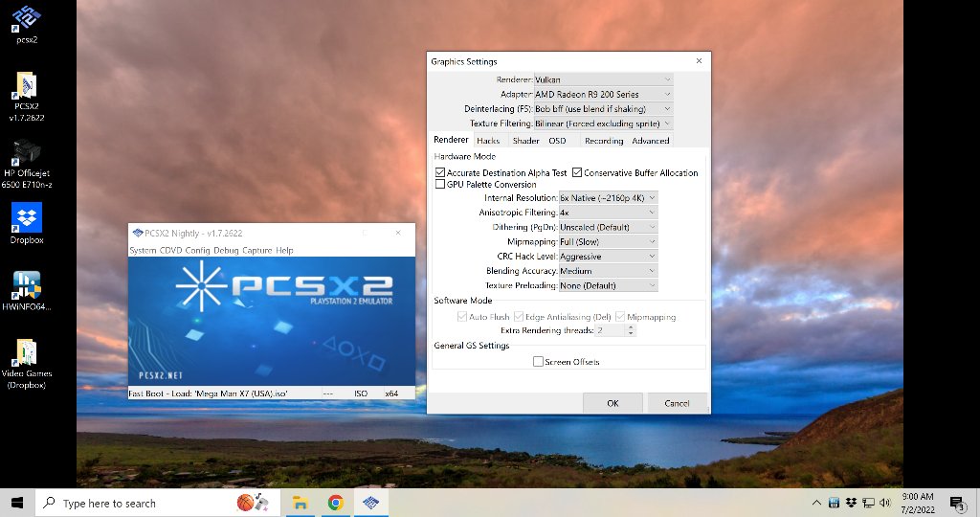The width and height of the screenshot is (980, 517).
Task: Switch to the Hacks tab
Action: [488, 141]
